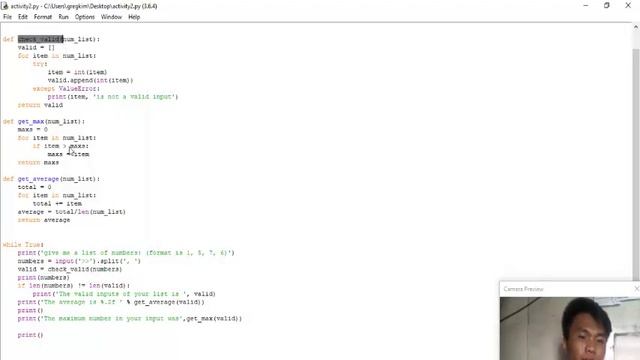
Task: Click the 'numbers = input' line
Action: click(x=79, y=261)
